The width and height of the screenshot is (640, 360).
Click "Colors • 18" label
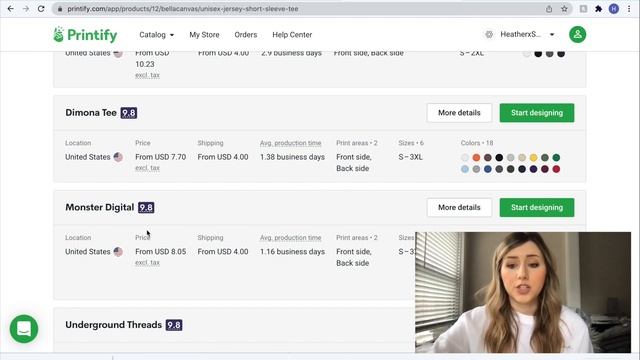pyautogui.click(x=477, y=143)
